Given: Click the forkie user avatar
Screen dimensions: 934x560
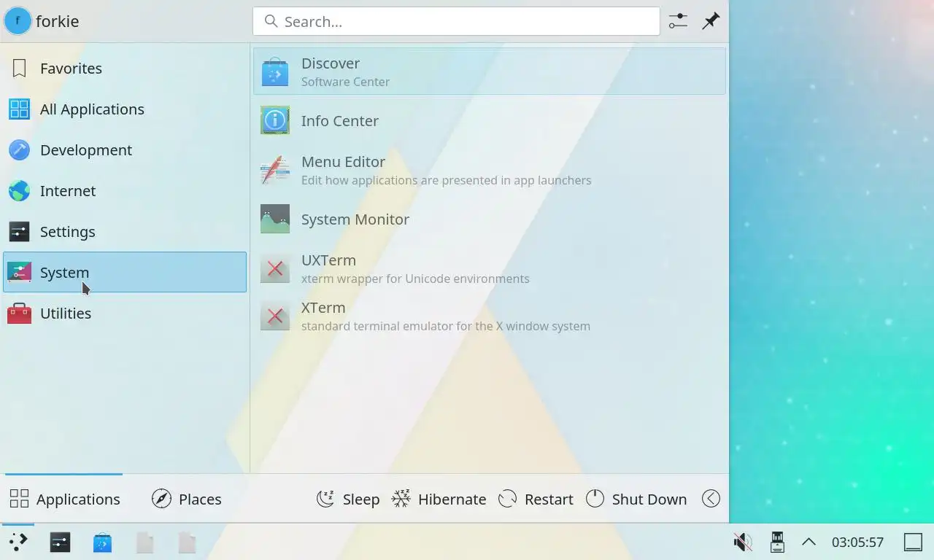Looking at the screenshot, I should [18, 21].
